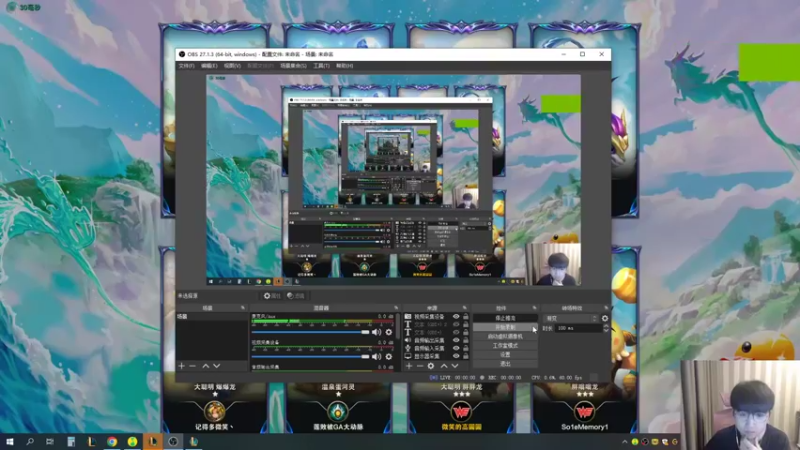Image resolution: width=800 pixels, height=450 pixels.
Task: Mute the 麦克风/Aux mixer channel
Action: point(377,332)
